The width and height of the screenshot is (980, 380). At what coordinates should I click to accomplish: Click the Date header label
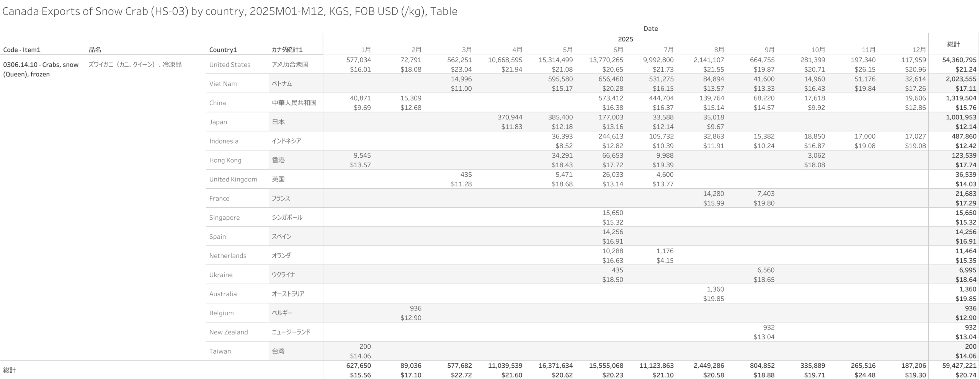(x=650, y=29)
